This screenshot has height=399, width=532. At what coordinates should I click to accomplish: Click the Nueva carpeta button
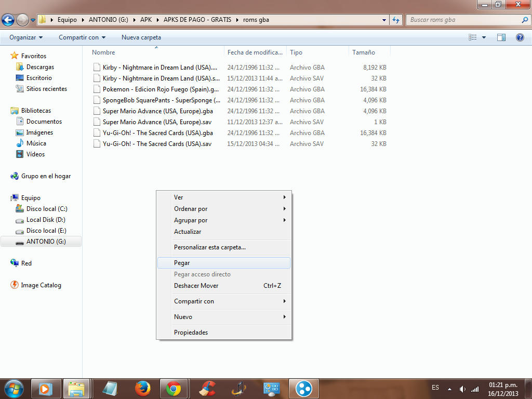[x=141, y=37]
